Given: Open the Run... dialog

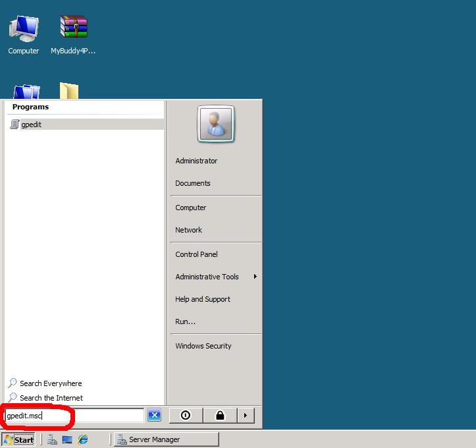Looking at the screenshot, I should point(185,322).
